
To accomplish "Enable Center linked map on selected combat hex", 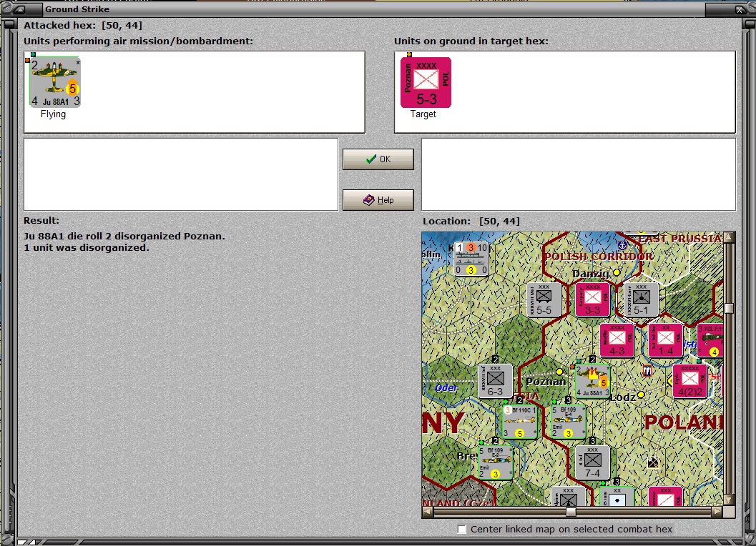I will (462, 529).
